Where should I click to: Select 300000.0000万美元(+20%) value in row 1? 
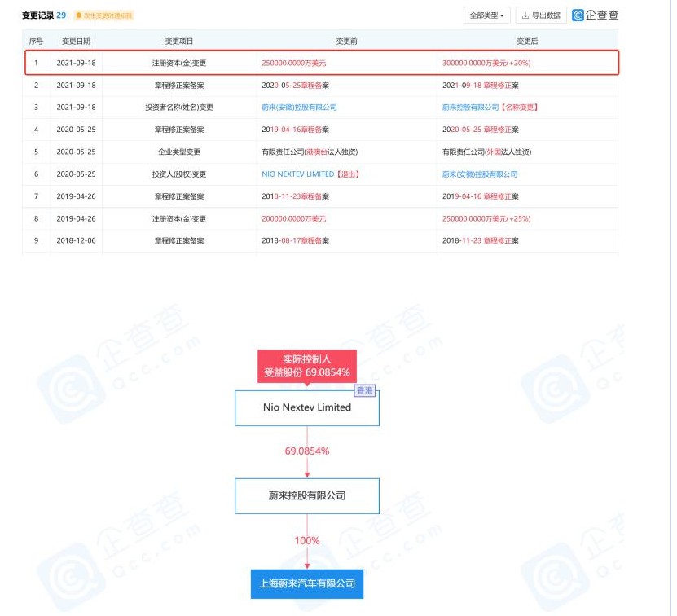click(486, 63)
